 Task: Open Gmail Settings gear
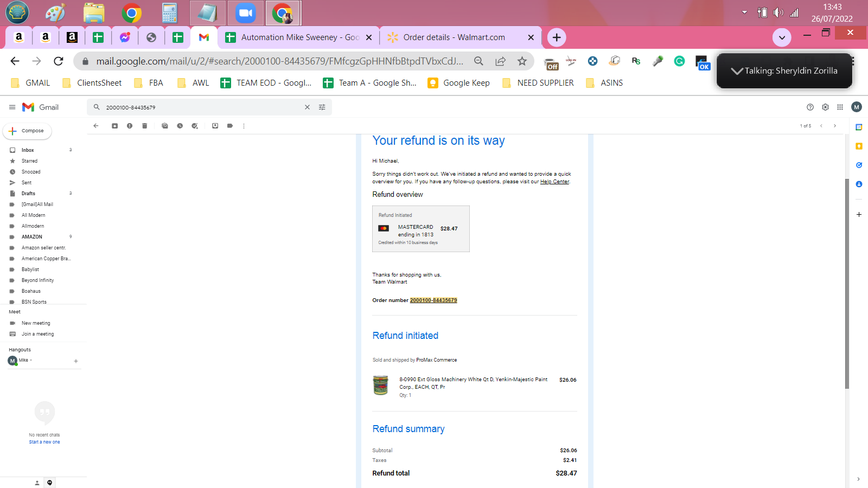pos(825,107)
